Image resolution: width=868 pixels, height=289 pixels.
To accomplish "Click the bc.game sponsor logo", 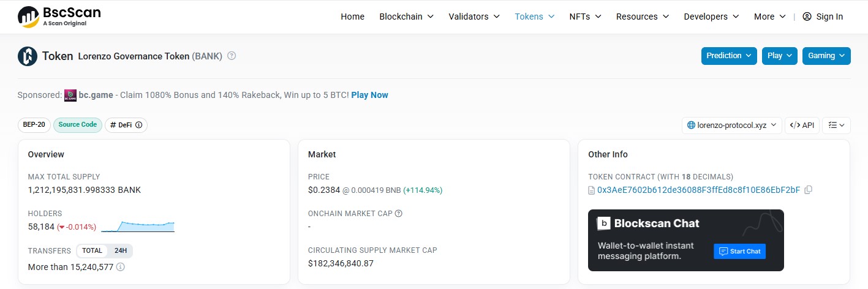I will [x=70, y=95].
